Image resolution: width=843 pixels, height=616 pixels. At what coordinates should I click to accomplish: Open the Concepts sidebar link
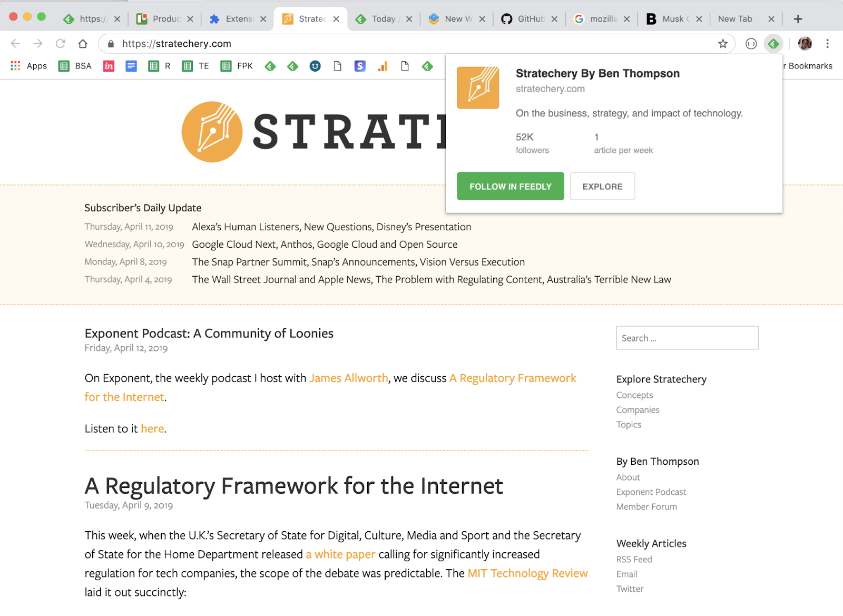[634, 395]
